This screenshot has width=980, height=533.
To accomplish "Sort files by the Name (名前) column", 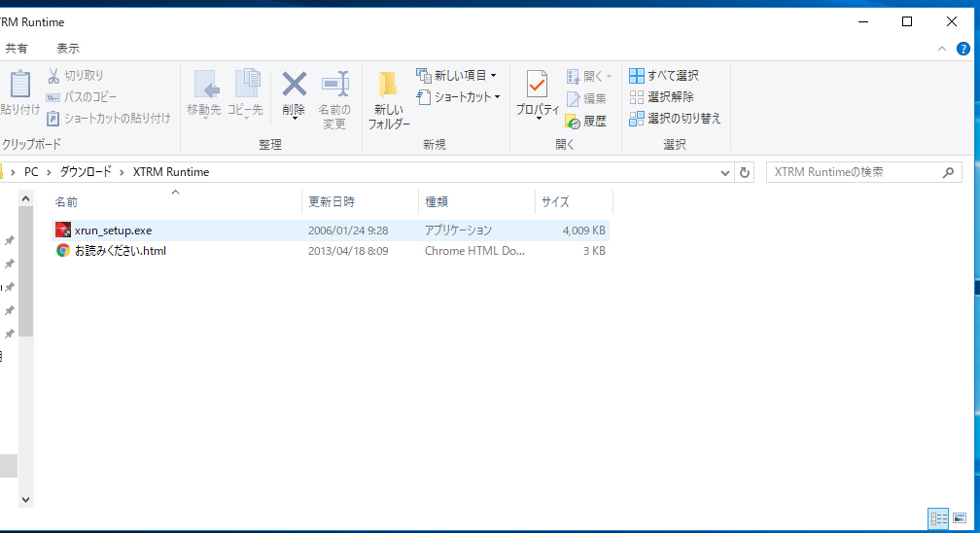I will pyautogui.click(x=67, y=202).
